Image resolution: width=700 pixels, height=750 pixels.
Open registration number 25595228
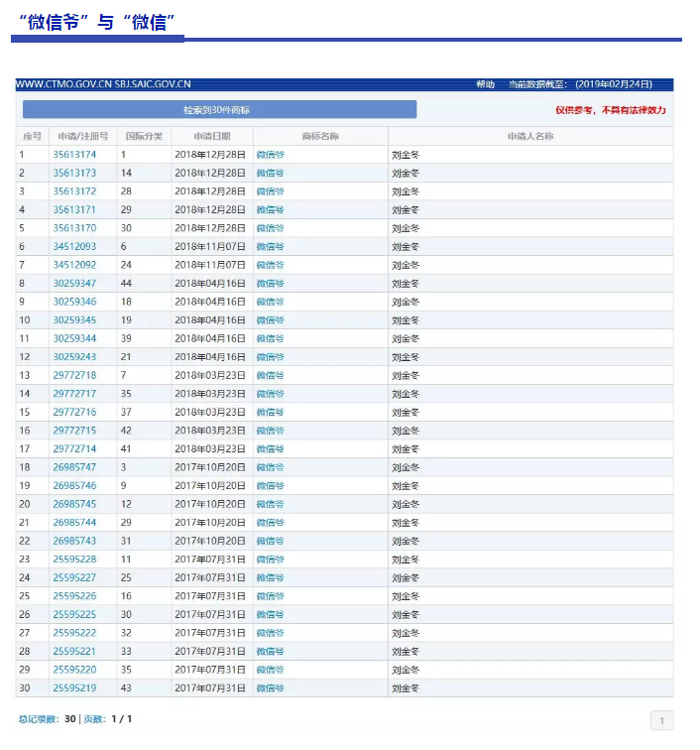coord(74,560)
